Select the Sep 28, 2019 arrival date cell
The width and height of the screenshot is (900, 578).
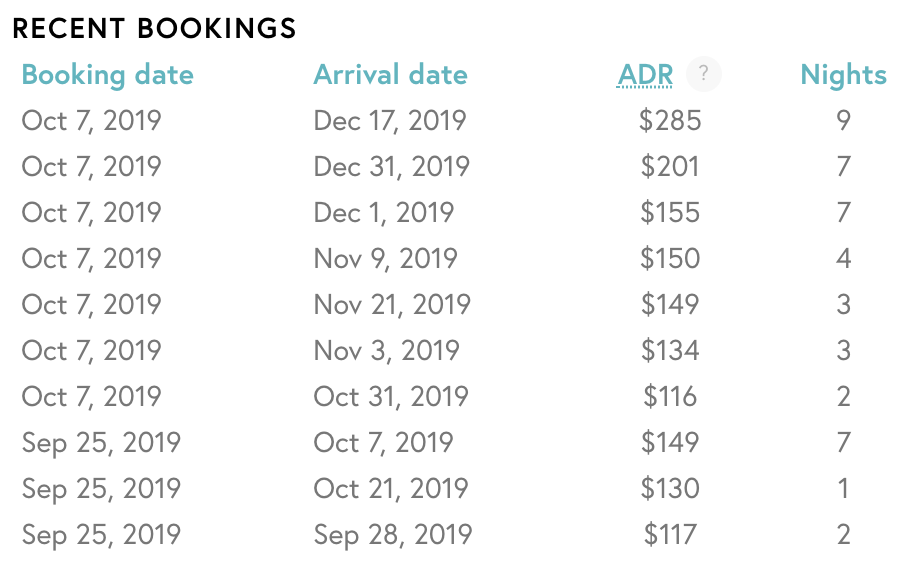point(393,534)
